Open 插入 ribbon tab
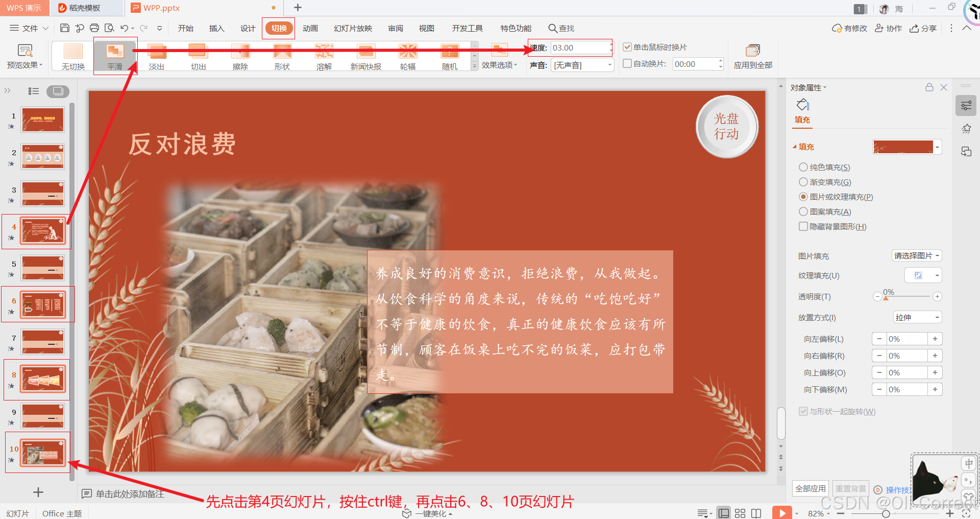980x519 pixels. (x=217, y=28)
